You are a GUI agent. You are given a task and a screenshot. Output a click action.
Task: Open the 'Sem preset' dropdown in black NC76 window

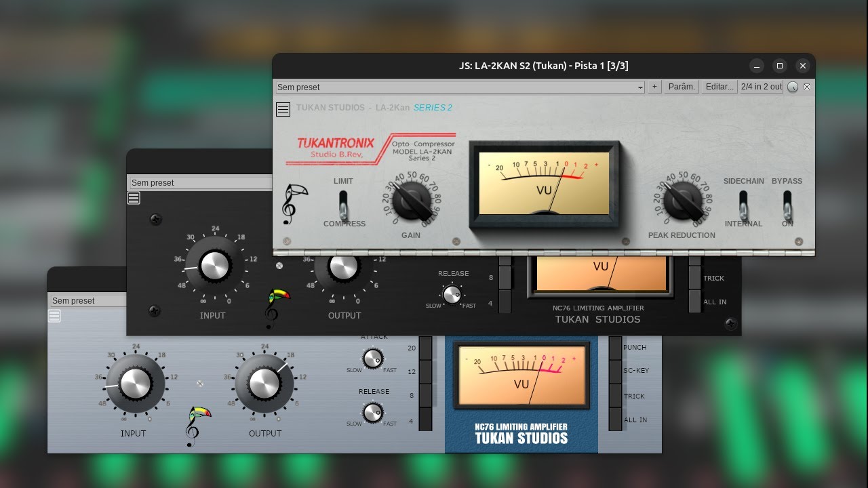tap(201, 182)
